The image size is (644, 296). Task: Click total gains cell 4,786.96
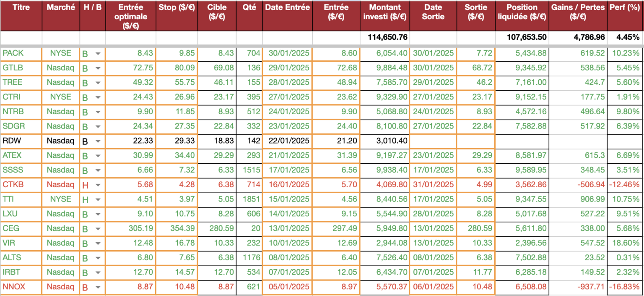(578, 37)
